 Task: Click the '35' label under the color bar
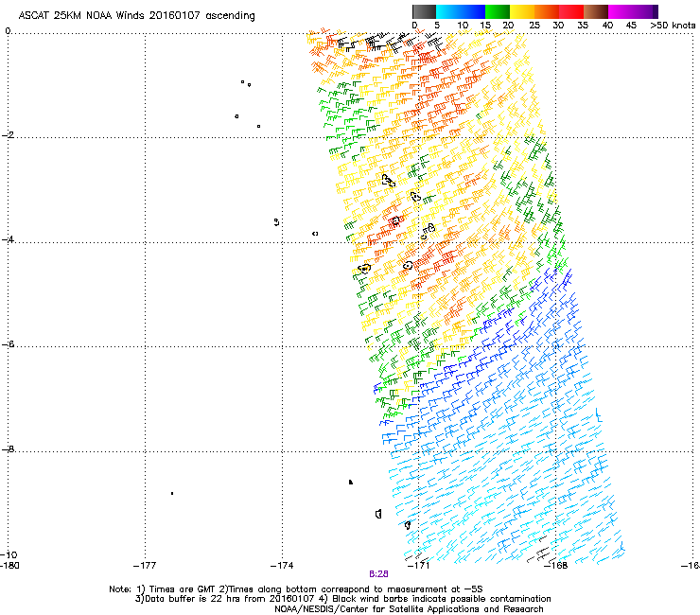[583, 26]
